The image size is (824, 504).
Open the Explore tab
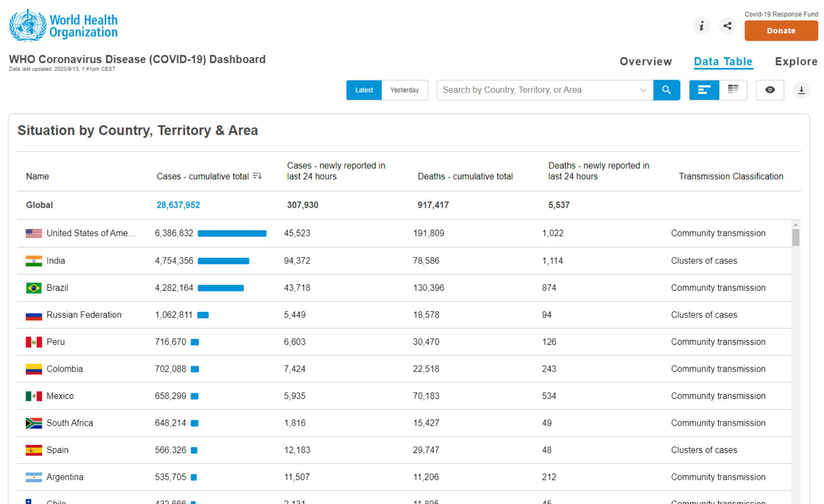click(x=796, y=61)
